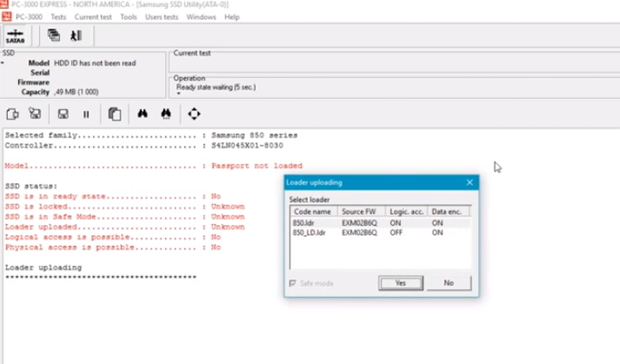Click the Capacity value 49 MB (1 000)
The width and height of the screenshot is (620, 364).
(x=76, y=92)
